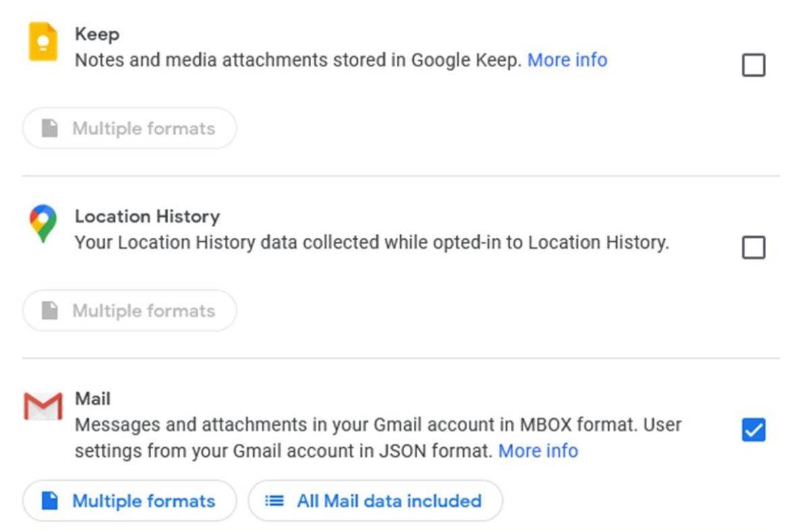This screenshot has width=812, height=531.
Task: Click the file icon in Location History's format chip
Action: (x=51, y=310)
